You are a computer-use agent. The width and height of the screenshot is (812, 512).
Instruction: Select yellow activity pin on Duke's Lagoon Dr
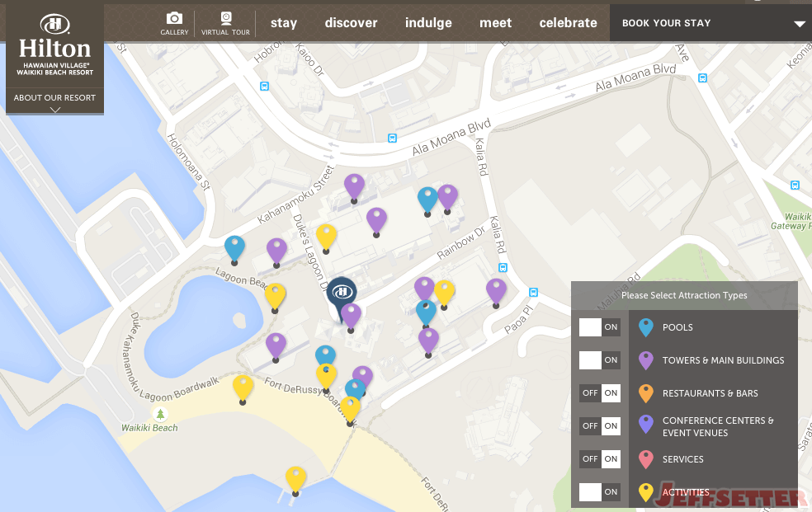point(326,237)
